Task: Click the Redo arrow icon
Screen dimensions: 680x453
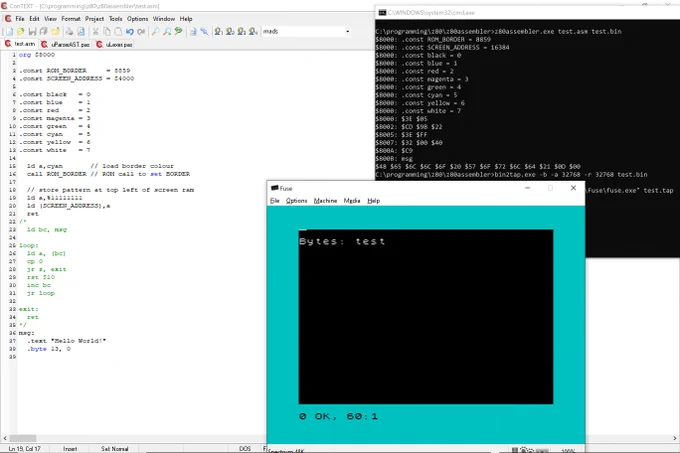Action: (141, 32)
